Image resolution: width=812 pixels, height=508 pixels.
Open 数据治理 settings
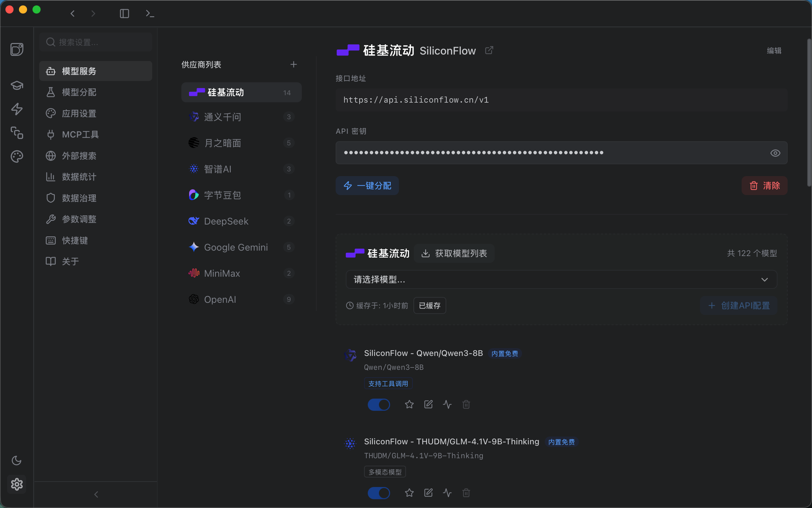tap(96, 198)
